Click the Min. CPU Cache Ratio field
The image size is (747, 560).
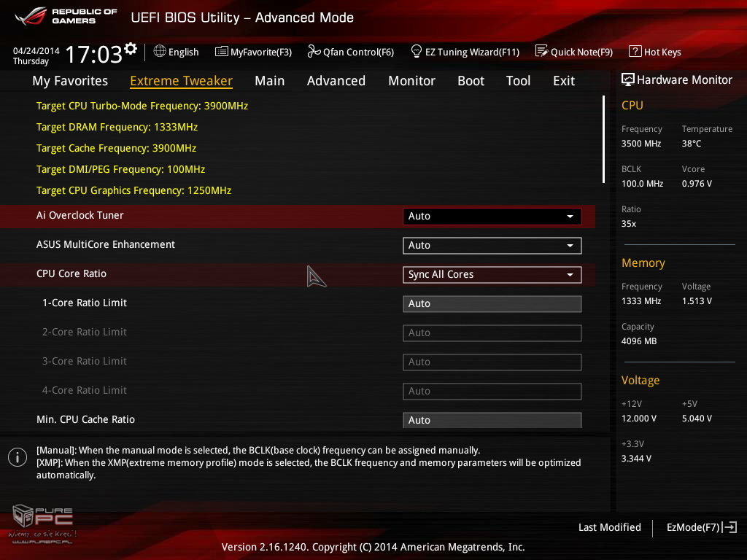[492, 420]
